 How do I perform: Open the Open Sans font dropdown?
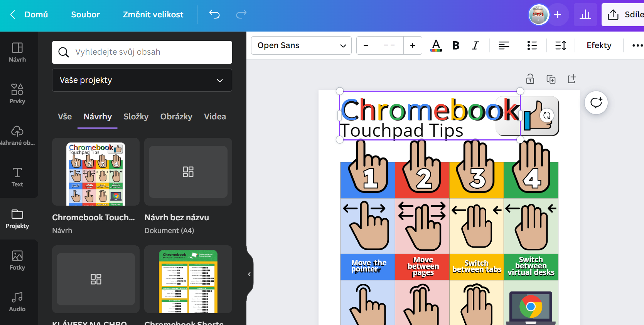(x=301, y=45)
